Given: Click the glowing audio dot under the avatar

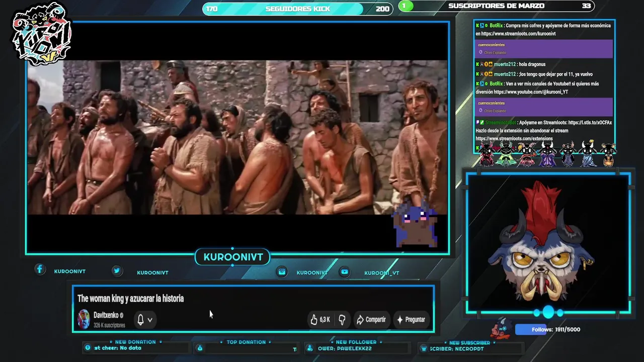Looking at the screenshot, I should (548, 313).
